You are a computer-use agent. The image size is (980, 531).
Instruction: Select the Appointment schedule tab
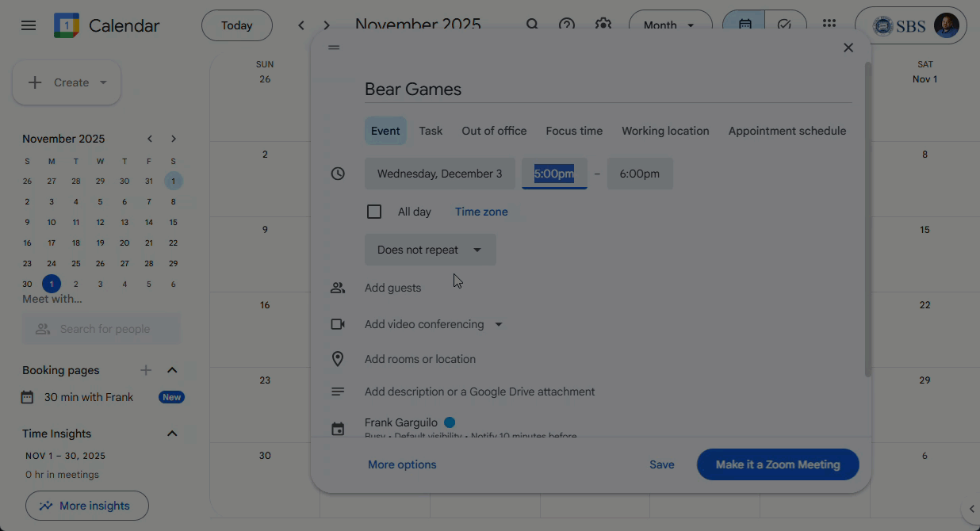tap(787, 131)
